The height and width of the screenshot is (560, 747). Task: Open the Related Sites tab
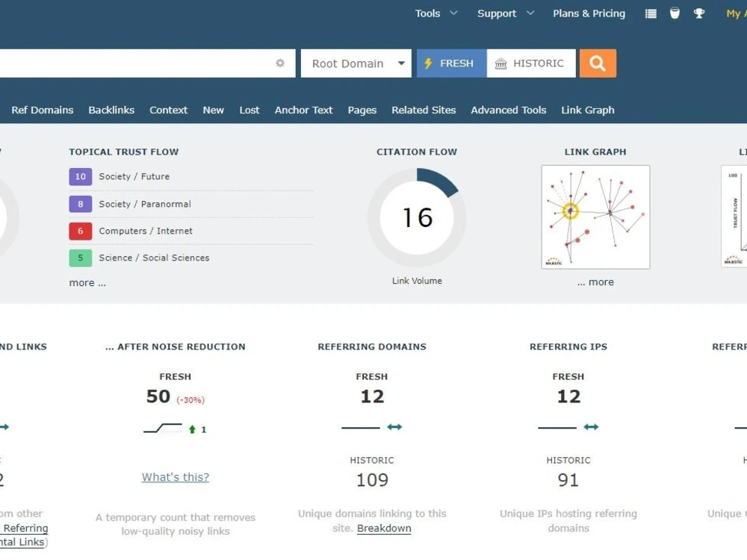[x=424, y=110]
